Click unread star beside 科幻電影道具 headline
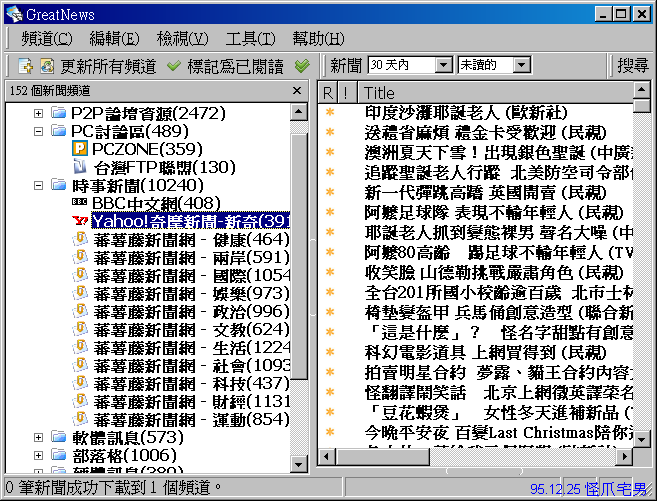657x501 pixels. pos(330,352)
